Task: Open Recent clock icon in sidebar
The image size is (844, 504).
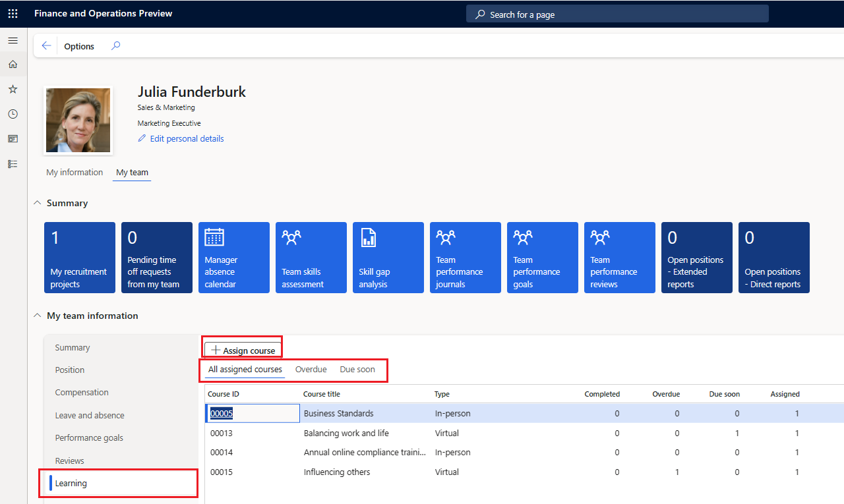Action: 13,114
